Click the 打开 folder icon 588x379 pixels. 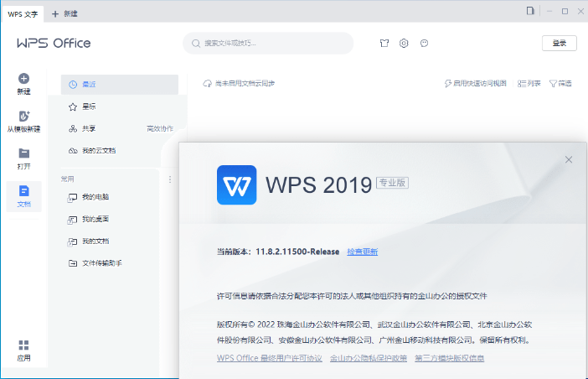pyautogui.click(x=23, y=153)
